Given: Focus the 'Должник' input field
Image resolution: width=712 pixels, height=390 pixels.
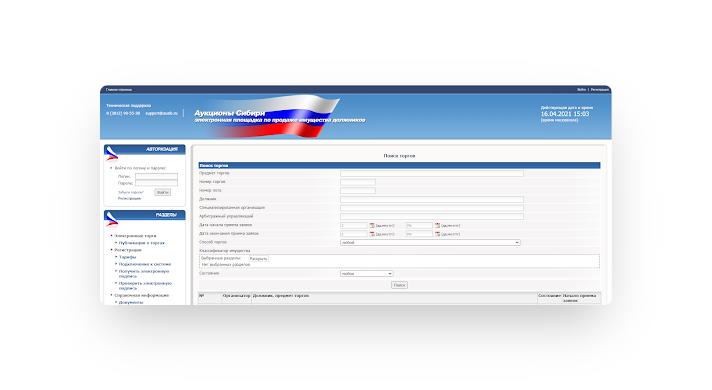Looking at the screenshot, I should click(432, 199).
